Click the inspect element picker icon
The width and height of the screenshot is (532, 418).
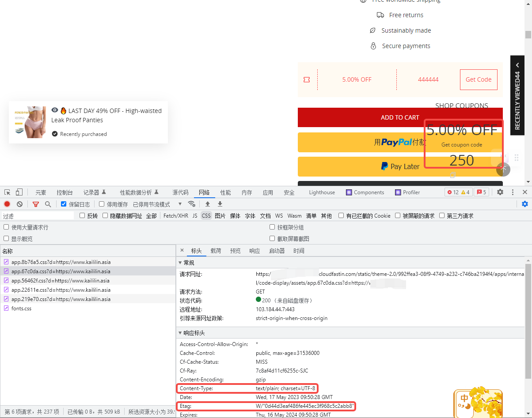(8, 192)
